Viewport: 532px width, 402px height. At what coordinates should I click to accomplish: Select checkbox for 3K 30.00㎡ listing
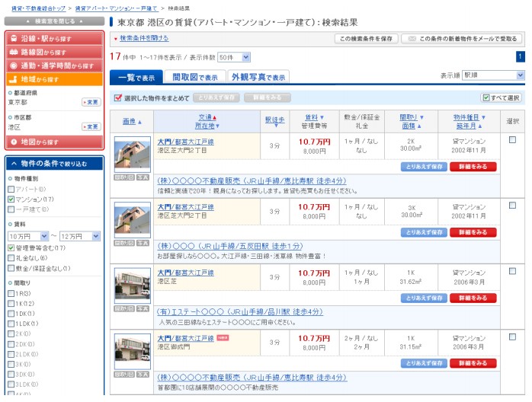pos(512,206)
